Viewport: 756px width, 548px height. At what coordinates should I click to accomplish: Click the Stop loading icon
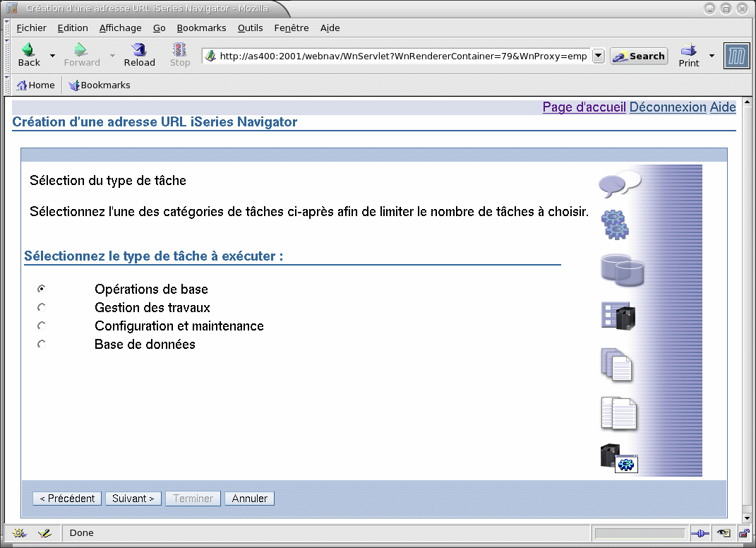click(x=179, y=49)
